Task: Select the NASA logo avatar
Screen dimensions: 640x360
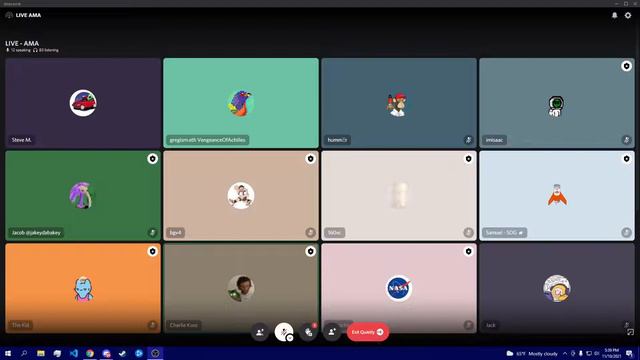Action: click(399, 288)
